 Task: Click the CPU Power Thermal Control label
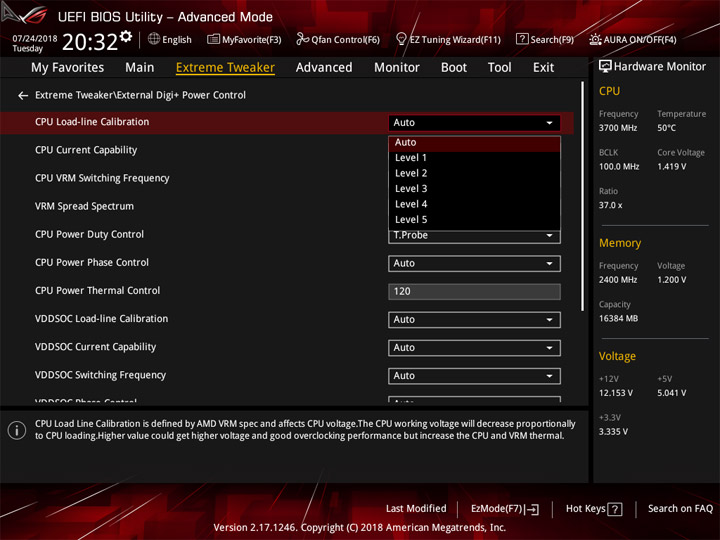tap(97, 291)
